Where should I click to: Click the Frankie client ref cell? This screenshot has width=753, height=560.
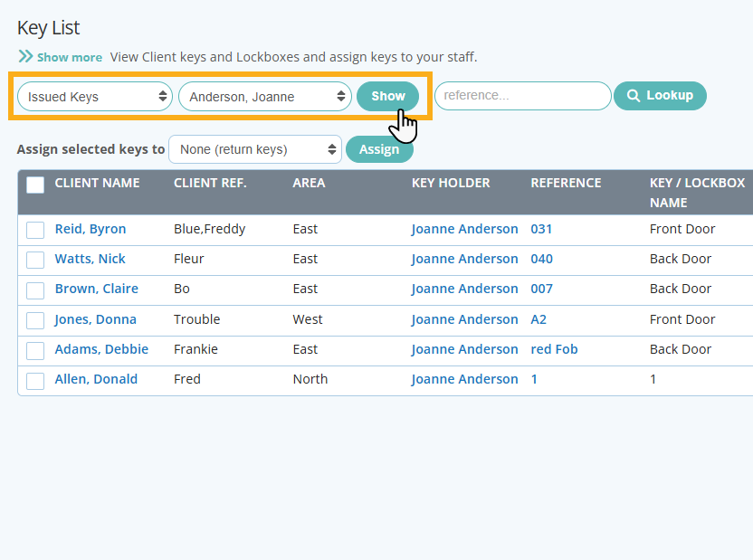pos(195,349)
